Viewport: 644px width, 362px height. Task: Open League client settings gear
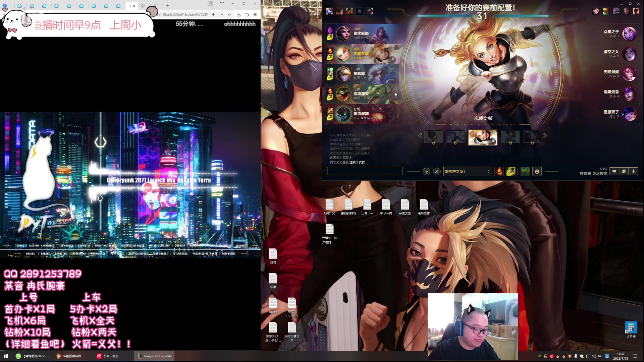click(630, 4)
